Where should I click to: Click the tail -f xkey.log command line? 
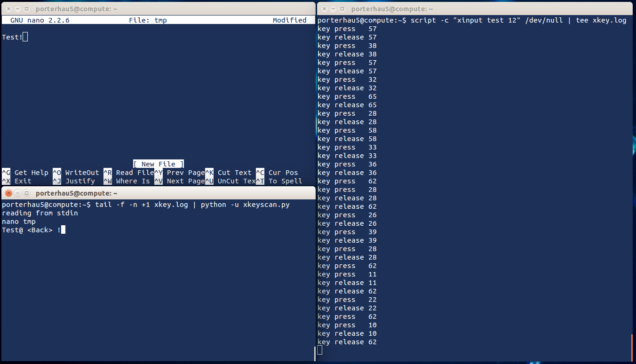click(x=146, y=205)
